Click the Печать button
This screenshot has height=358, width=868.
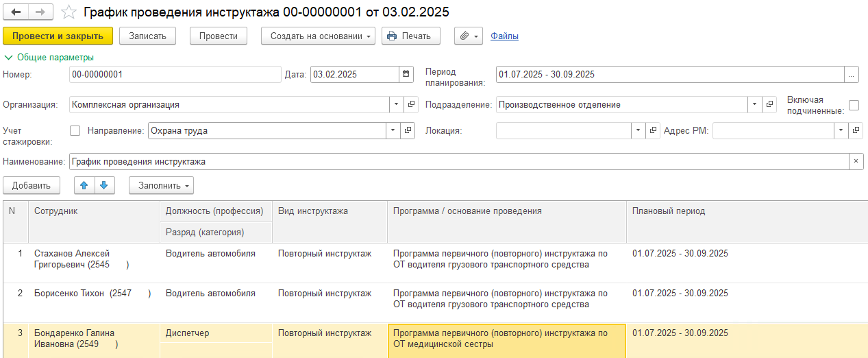[x=410, y=36]
